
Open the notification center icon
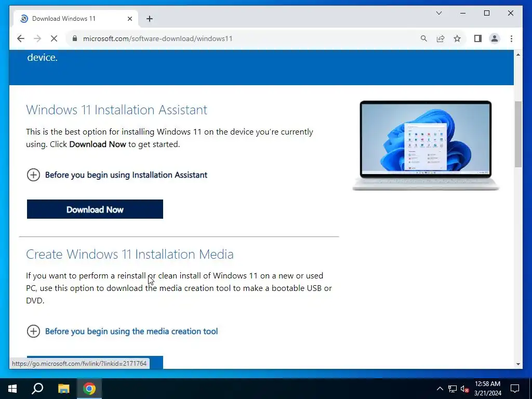[515, 389]
